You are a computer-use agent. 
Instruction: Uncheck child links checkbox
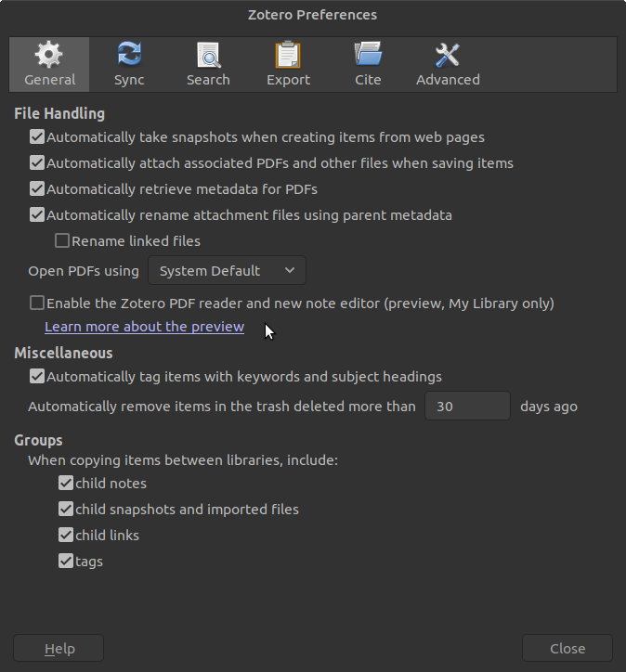[66, 535]
